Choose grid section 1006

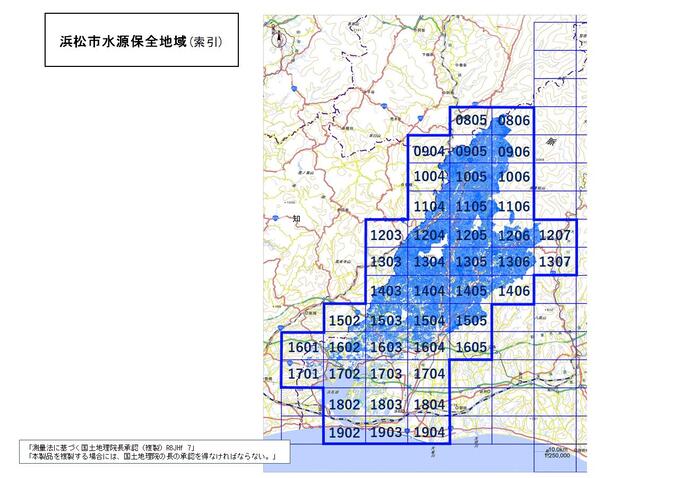pyautogui.click(x=513, y=177)
